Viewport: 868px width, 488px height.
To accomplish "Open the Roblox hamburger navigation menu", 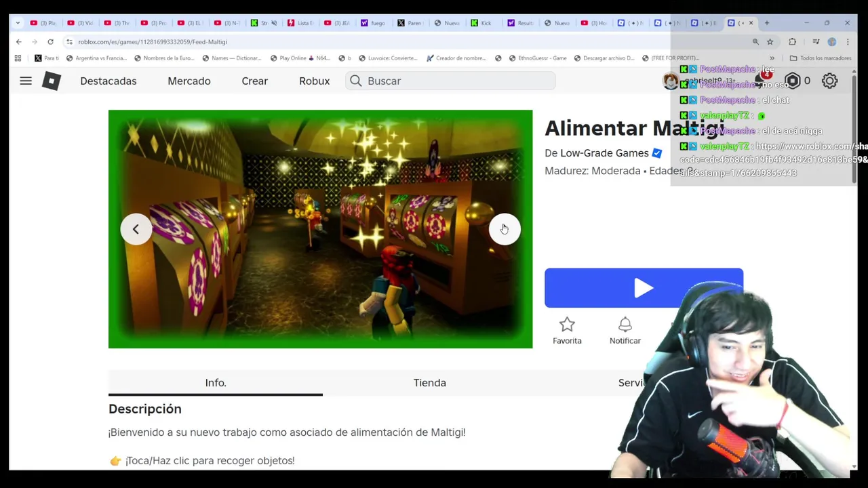I will [26, 81].
